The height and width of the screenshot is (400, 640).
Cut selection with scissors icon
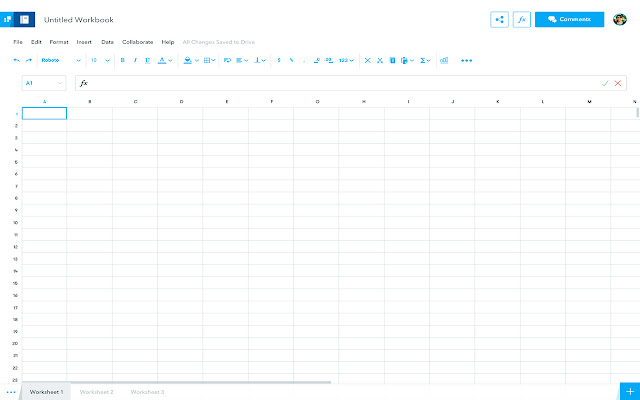(x=380, y=60)
